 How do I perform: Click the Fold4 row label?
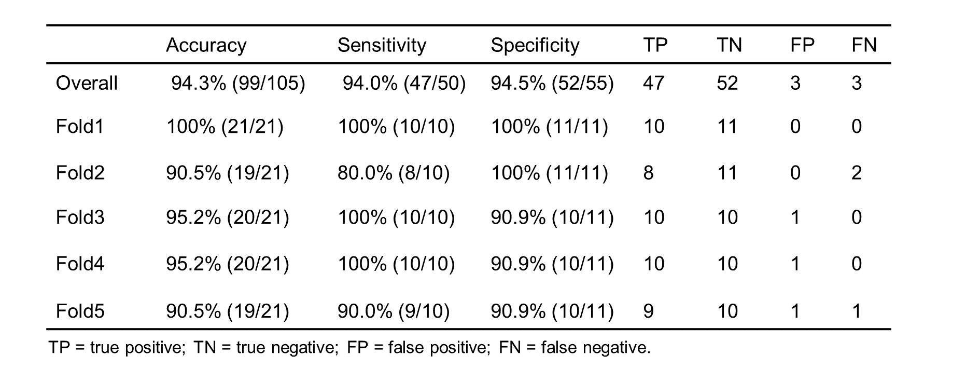click(x=80, y=264)
